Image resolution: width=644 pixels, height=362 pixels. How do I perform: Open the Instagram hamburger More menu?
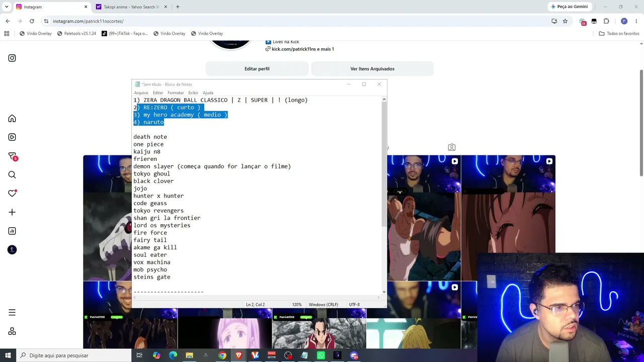pos(12,313)
